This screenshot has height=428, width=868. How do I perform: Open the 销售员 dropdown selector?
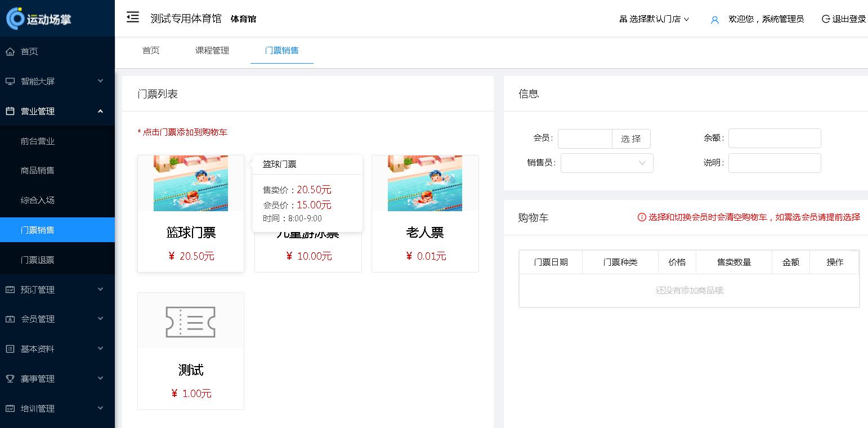pyautogui.click(x=607, y=163)
